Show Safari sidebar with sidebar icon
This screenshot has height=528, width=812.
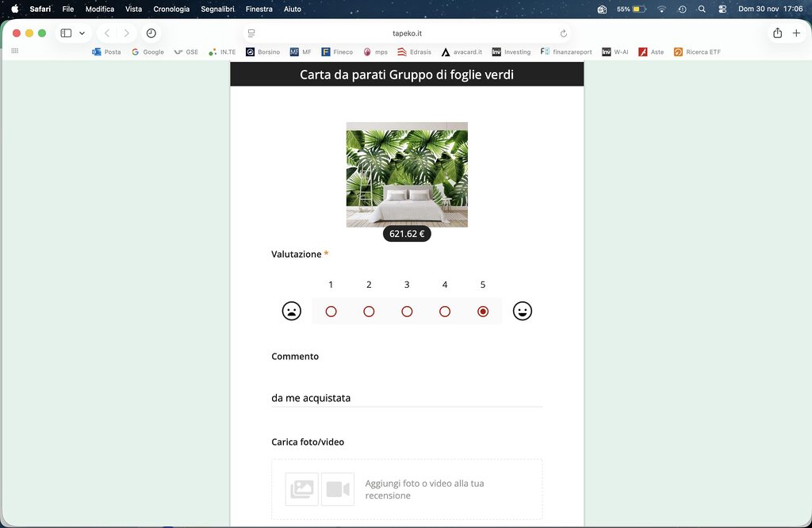click(x=66, y=33)
